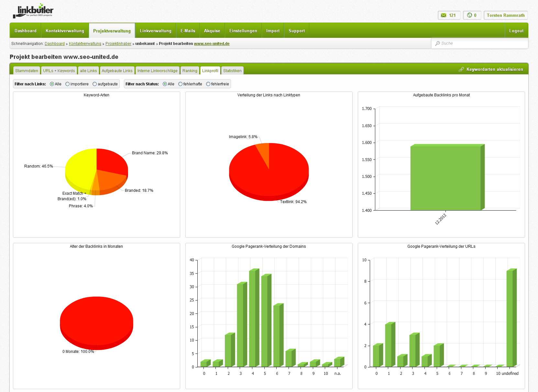Select the 'fehlerhafte' status filter
Viewport: 538px width, 392px height.
[180, 84]
